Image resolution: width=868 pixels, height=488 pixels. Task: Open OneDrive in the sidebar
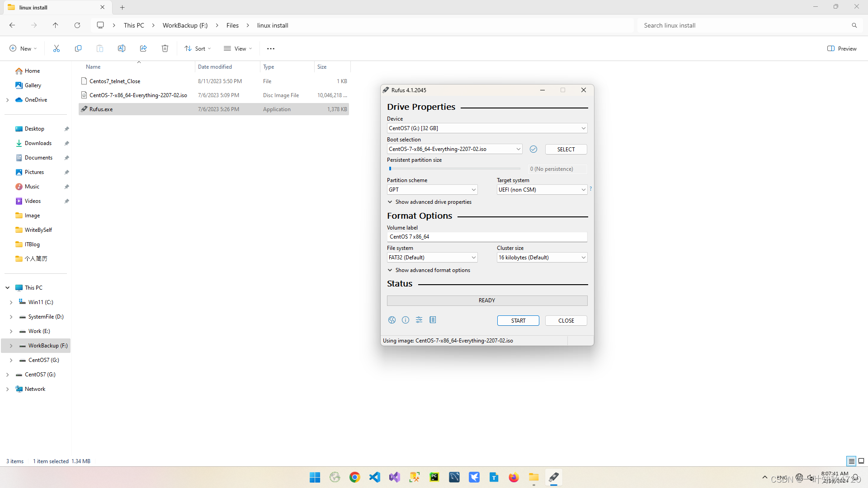tap(36, 100)
